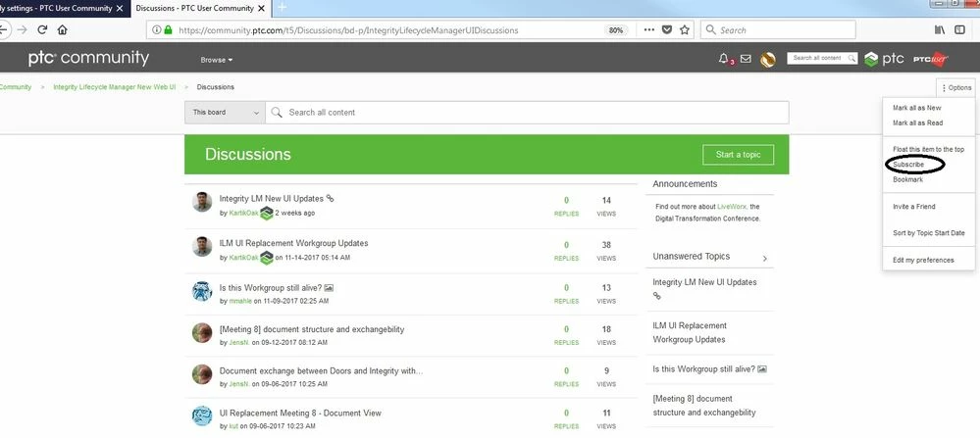Toggle the browser sidebar icon

tap(959, 30)
